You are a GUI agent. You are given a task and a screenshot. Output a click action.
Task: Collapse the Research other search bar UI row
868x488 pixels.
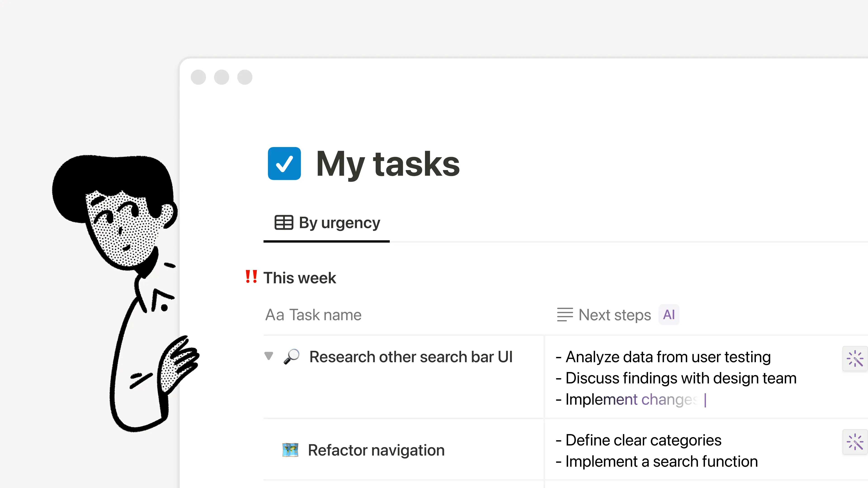[269, 356]
